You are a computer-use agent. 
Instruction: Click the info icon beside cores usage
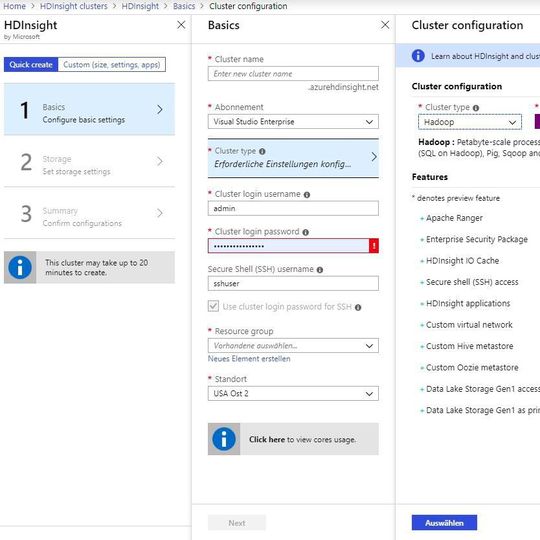pyautogui.click(x=224, y=439)
